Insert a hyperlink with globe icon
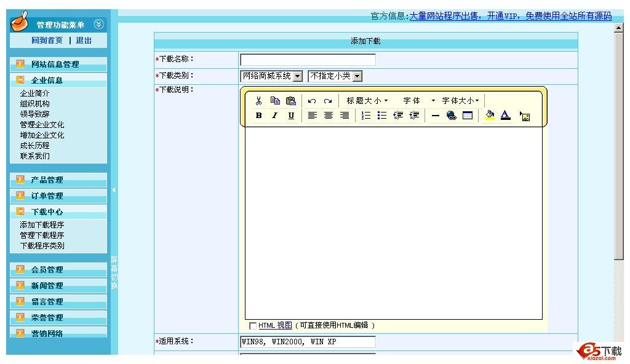 click(x=451, y=116)
